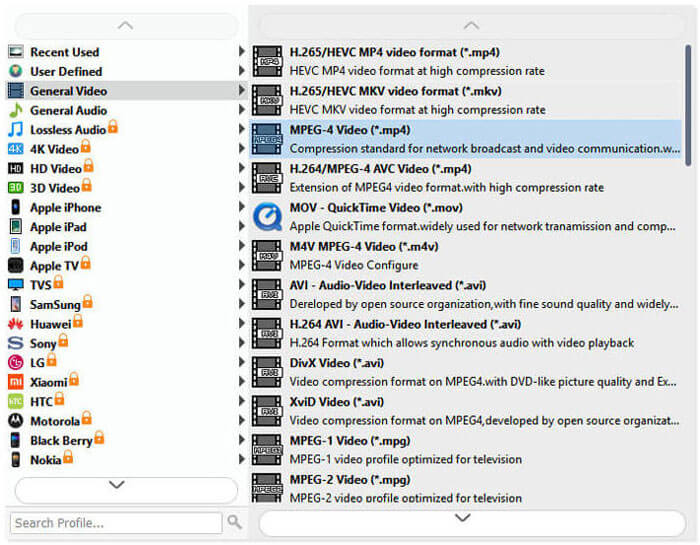This screenshot has width=700, height=545.
Task: Click the H.265/HEVC MP4 format icon
Action: [267, 61]
